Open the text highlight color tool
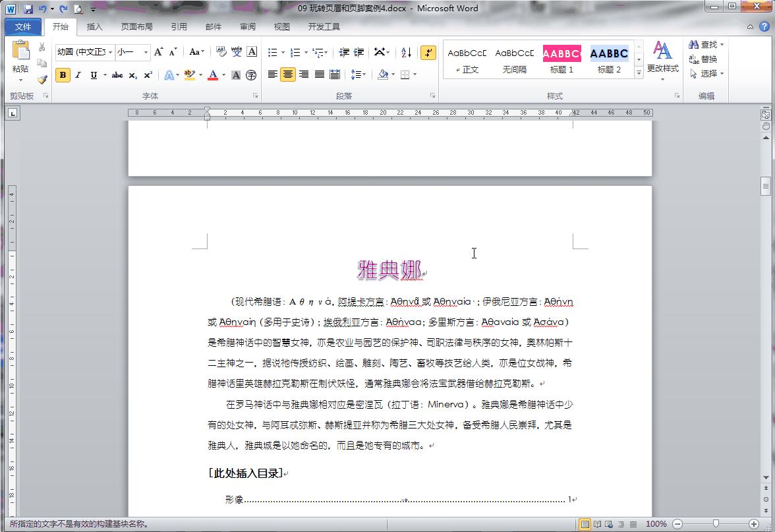This screenshot has width=775, height=532. (x=190, y=75)
